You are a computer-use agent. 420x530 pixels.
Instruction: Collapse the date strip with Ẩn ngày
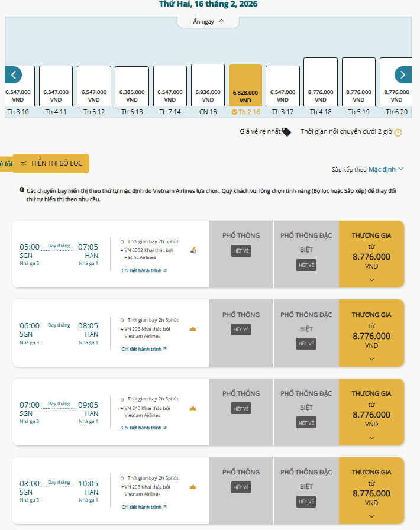pos(208,21)
